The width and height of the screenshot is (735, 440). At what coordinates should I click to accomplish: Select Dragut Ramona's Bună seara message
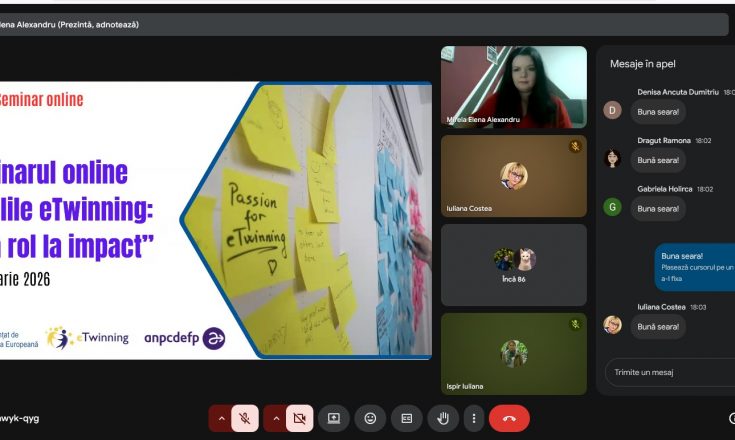tap(658, 160)
